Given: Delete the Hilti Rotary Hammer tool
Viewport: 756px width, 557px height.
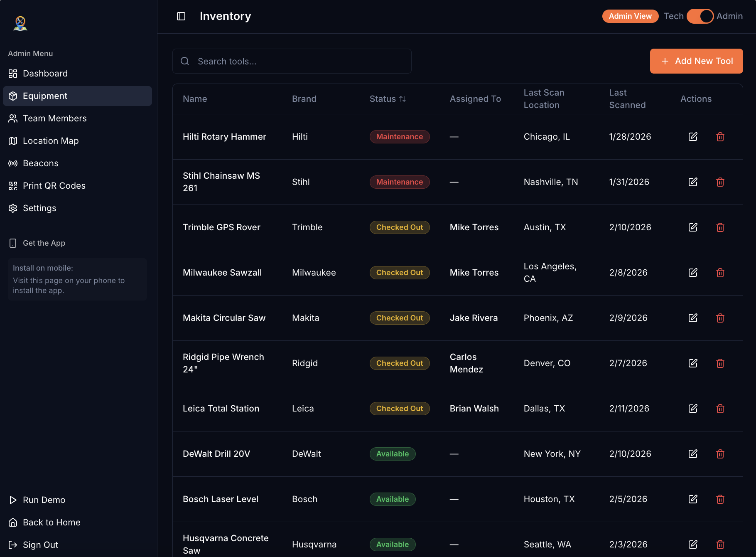Looking at the screenshot, I should point(720,137).
